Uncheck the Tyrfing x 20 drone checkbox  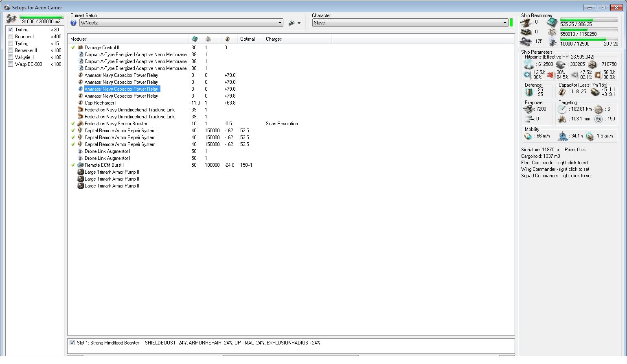pos(11,30)
